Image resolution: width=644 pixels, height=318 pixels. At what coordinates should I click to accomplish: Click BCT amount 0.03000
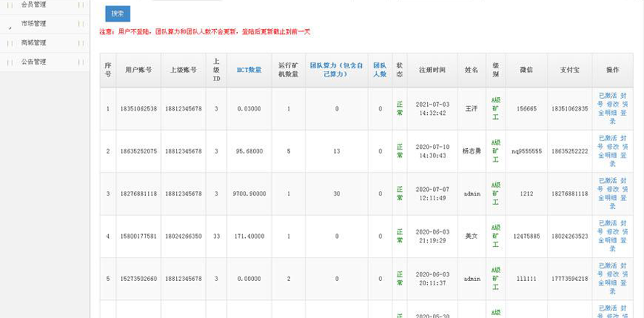[x=249, y=109]
